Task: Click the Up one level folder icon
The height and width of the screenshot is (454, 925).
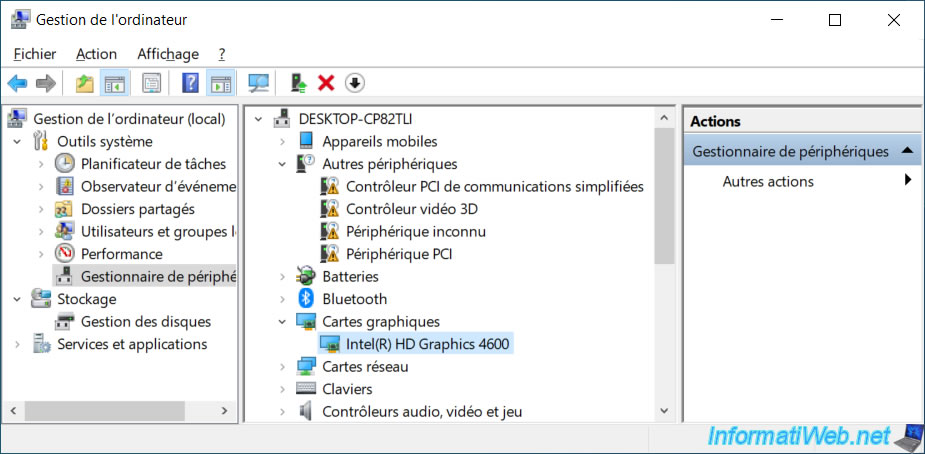Action: (x=85, y=83)
